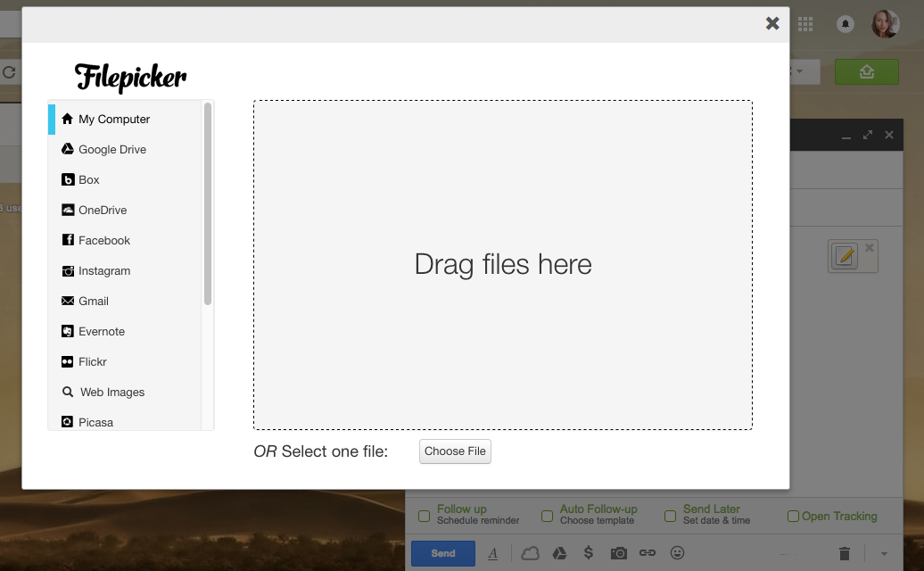The width and height of the screenshot is (924, 571).
Task: Close the compose window
Action: pyautogui.click(x=889, y=135)
